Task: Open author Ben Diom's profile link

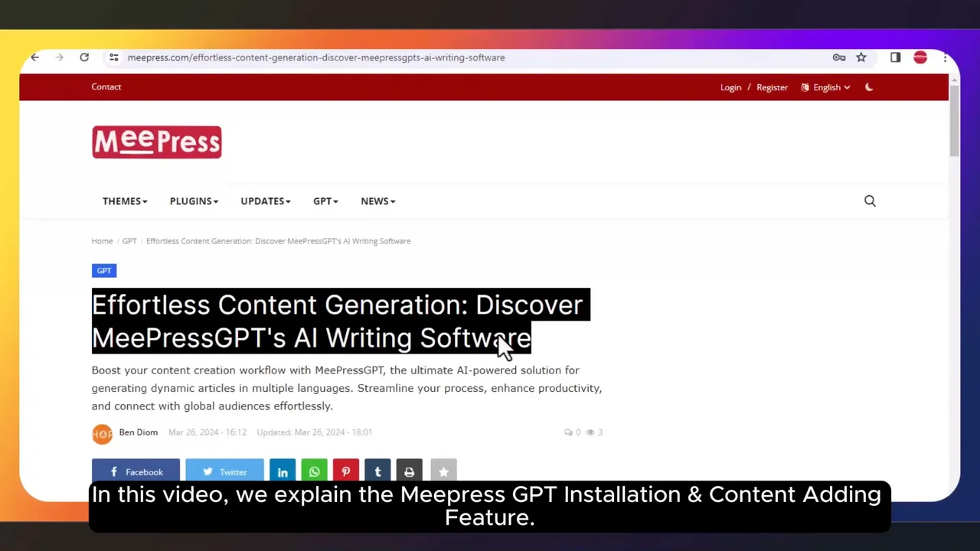Action: [x=139, y=432]
